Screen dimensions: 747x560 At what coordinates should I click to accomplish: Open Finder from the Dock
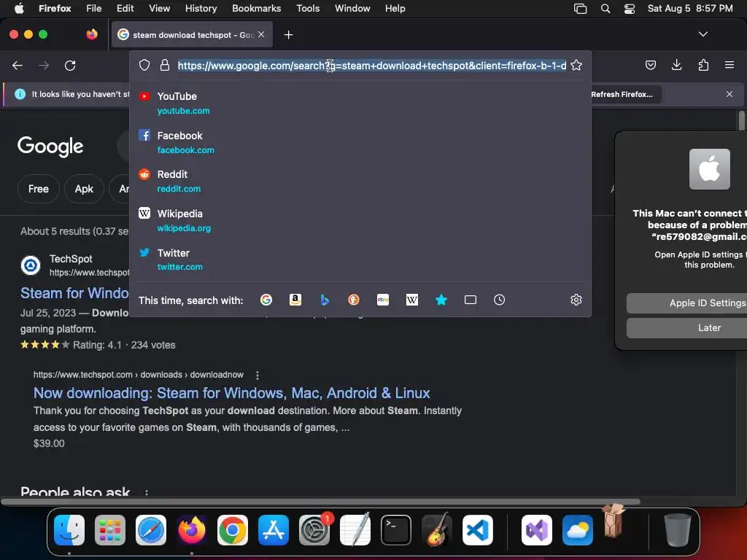coord(69,530)
